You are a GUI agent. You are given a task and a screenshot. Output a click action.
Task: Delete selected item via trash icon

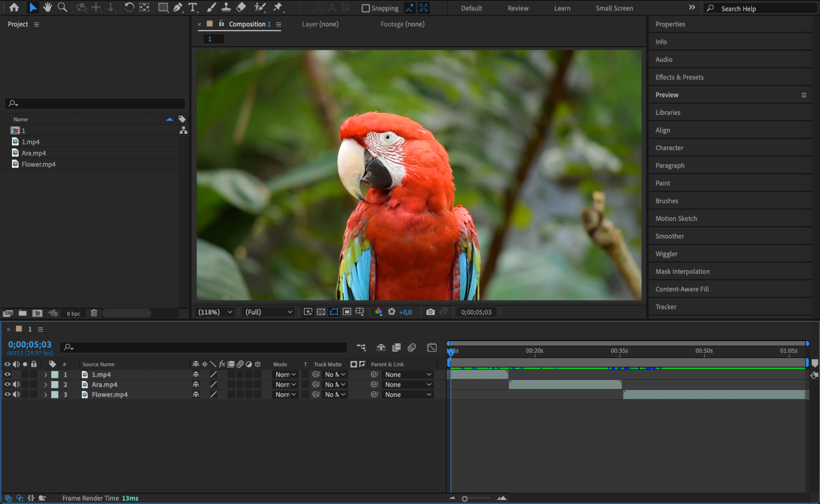point(94,313)
